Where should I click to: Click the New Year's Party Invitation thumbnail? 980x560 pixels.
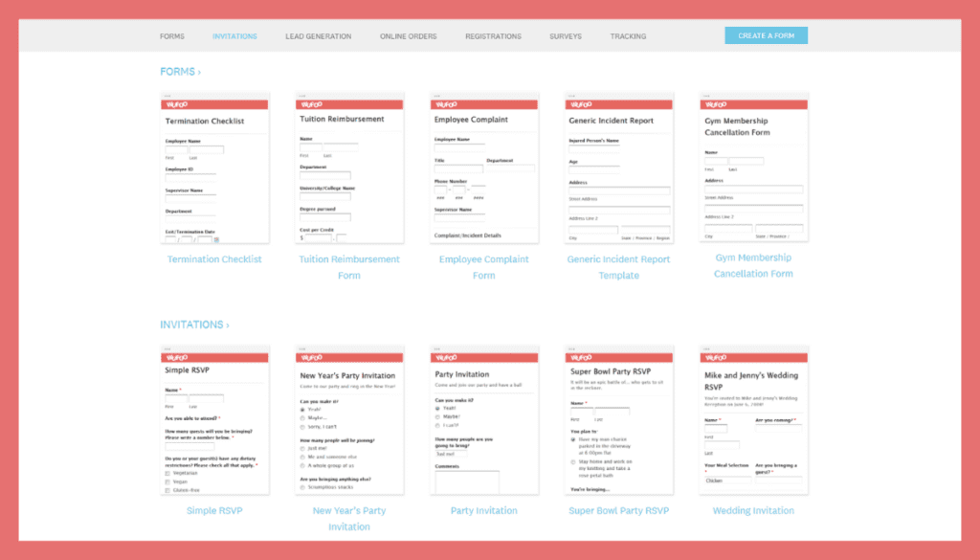pos(349,420)
